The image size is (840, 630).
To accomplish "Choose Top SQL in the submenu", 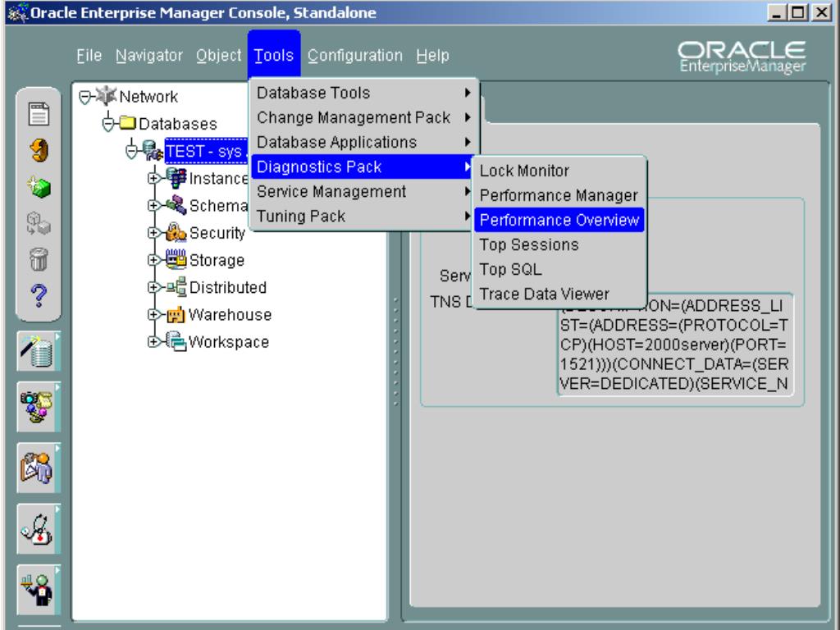I will (559, 269).
